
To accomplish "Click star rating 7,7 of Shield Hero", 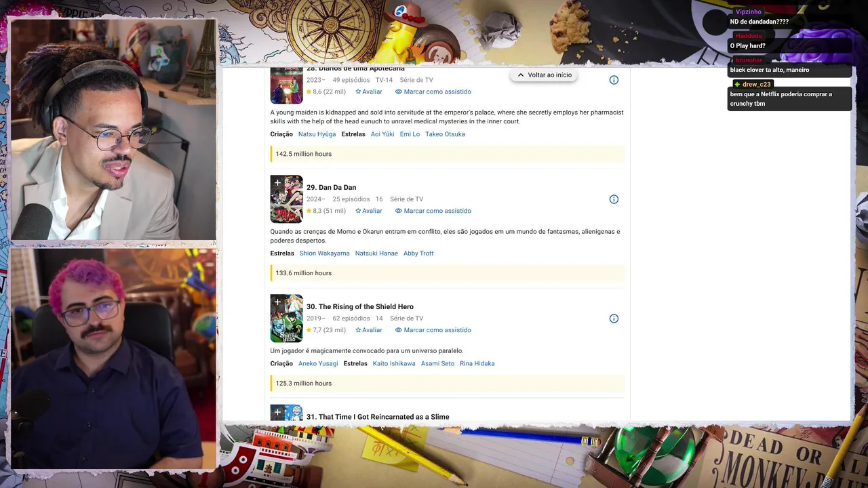I will pyautogui.click(x=325, y=330).
